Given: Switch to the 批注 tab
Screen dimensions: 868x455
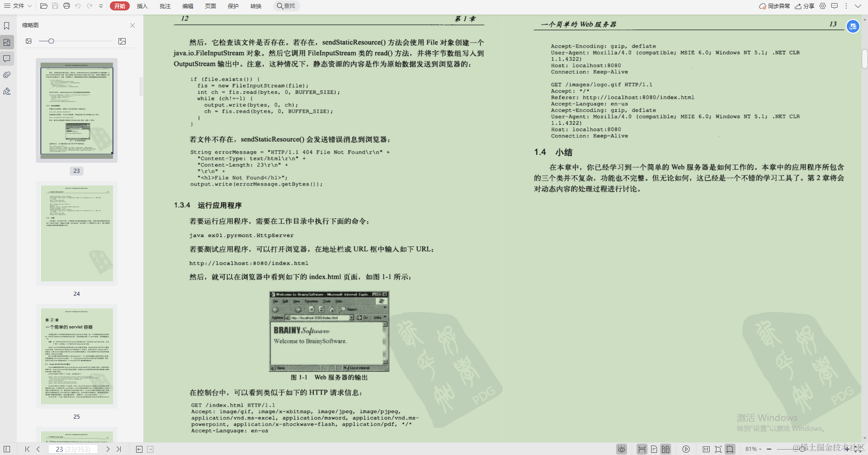Looking at the screenshot, I should (x=165, y=6).
